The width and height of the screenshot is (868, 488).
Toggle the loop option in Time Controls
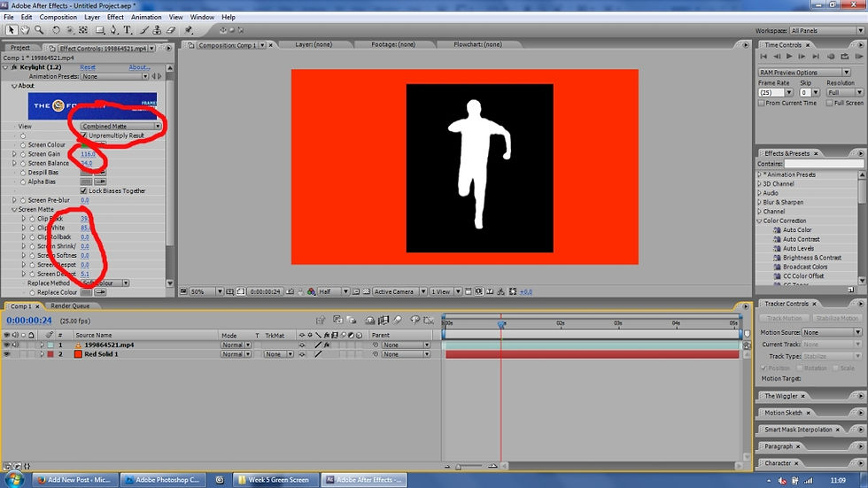tap(845, 57)
